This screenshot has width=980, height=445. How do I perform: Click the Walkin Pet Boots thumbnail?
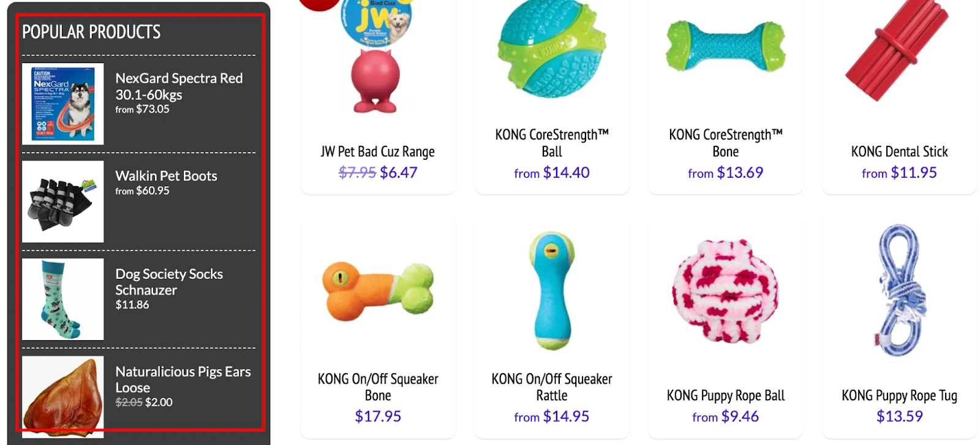pos(62,202)
